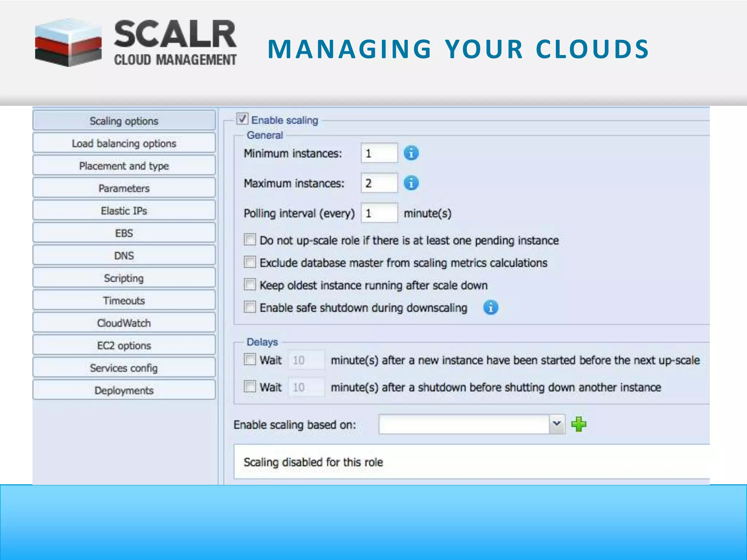Enable Wait after shutdown delay checkbox
This screenshot has width=747, height=560.
coord(250,386)
